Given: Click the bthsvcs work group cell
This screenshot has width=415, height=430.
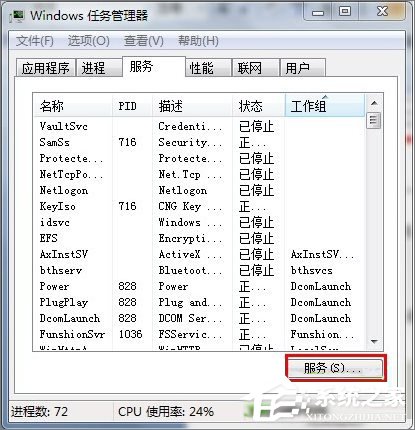Looking at the screenshot, I should click(312, 270).
